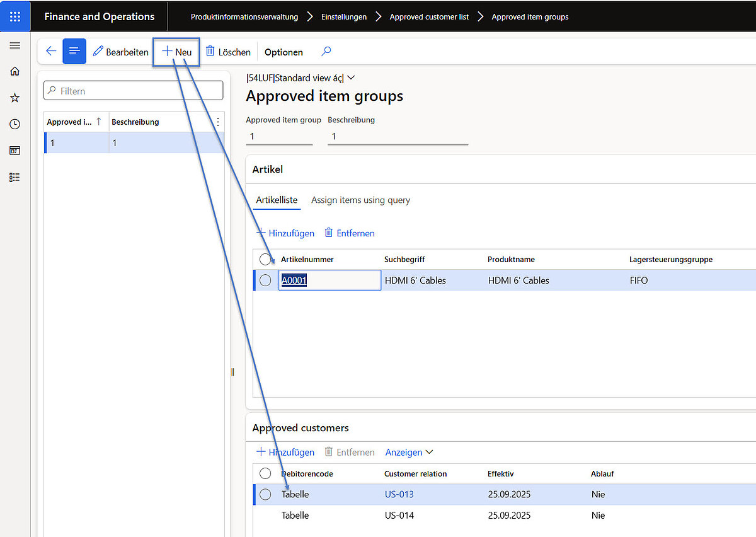Expand the hamburger navigation menu
The width and height of the screenshot is (756, 537).
(15, 46)
